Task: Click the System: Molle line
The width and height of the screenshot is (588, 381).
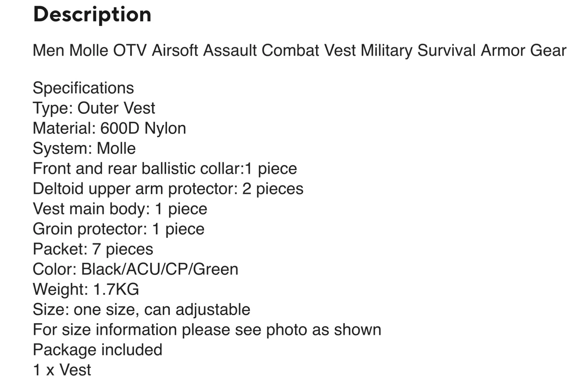Action: (x=84, y=148)
